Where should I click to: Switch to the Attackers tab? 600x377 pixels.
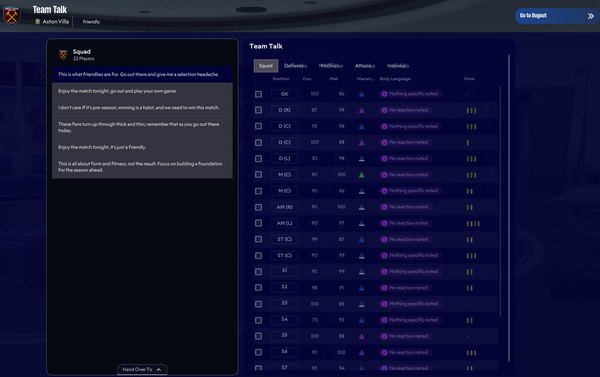coord(365,66)
